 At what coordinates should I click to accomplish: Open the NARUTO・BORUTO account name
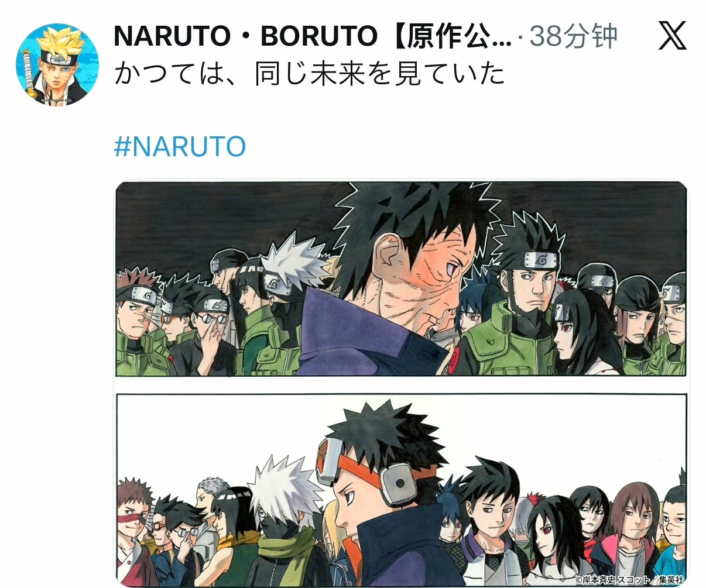click(x=313, y=36)
